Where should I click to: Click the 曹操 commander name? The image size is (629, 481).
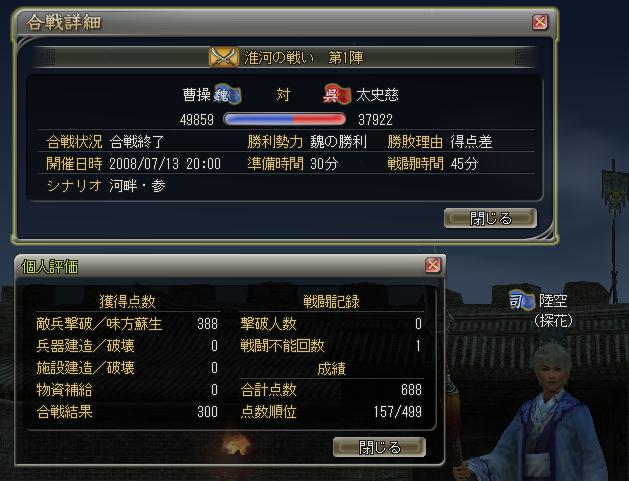197,95
